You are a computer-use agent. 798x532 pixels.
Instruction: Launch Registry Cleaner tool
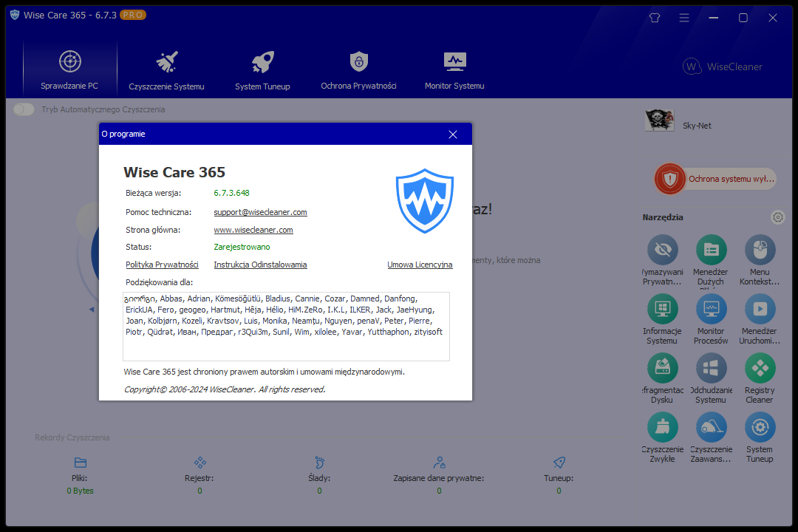[760, 378]
